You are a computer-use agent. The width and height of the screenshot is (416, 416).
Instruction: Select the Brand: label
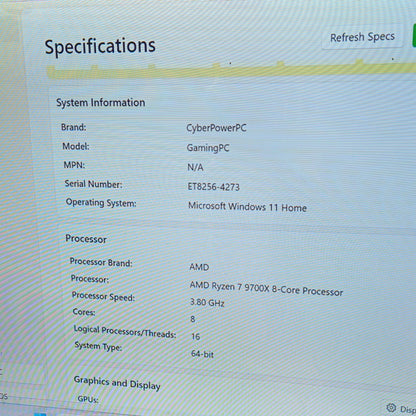click(73, 127)
